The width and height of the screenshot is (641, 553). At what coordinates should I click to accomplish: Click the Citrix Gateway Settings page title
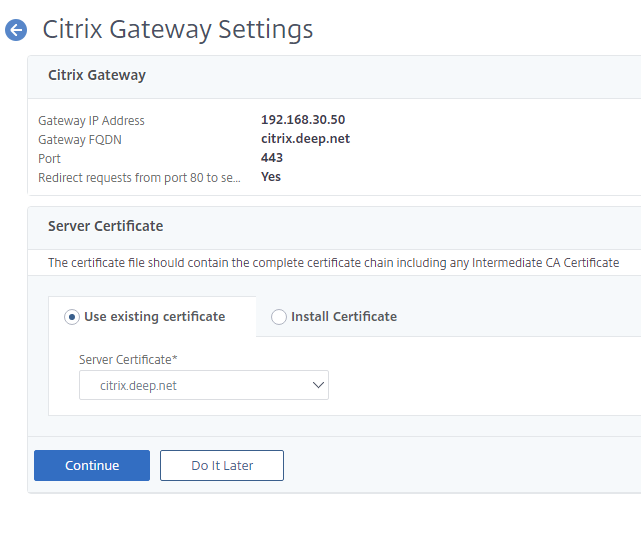[178, 29]
